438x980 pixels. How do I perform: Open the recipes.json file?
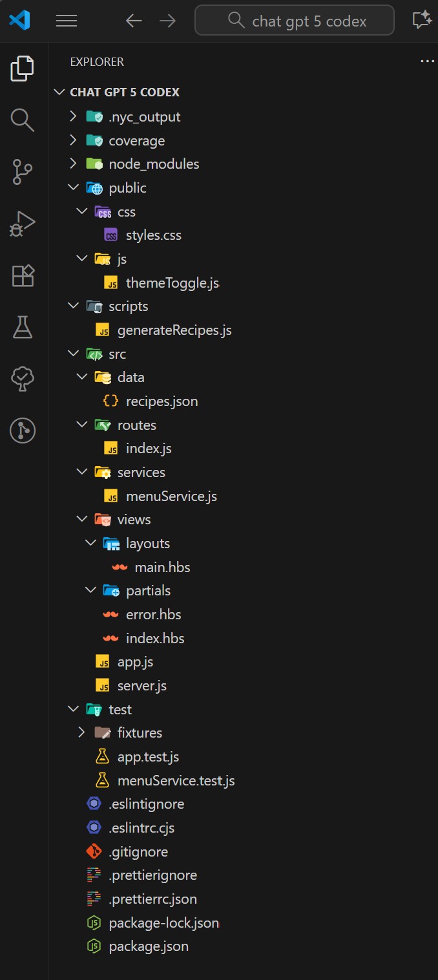click(162, 401)
